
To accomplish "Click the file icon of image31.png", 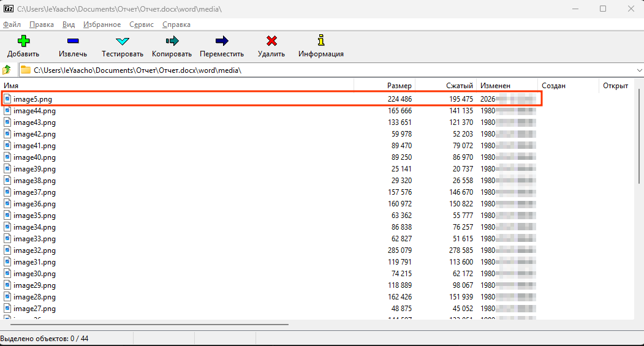I will (7, 262).
